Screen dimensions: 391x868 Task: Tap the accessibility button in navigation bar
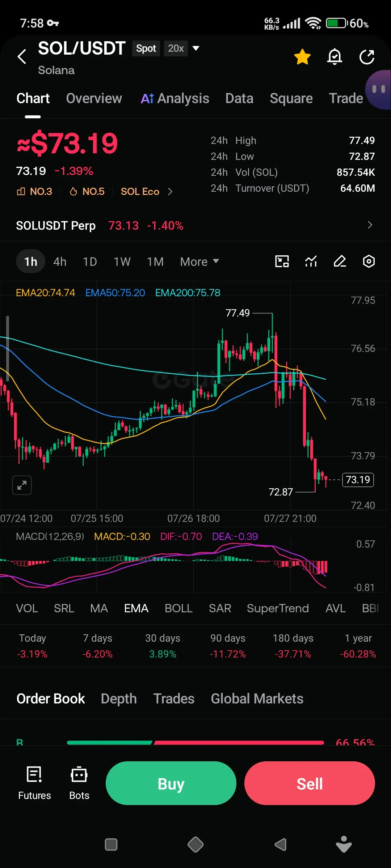click(x=344, y=844)
